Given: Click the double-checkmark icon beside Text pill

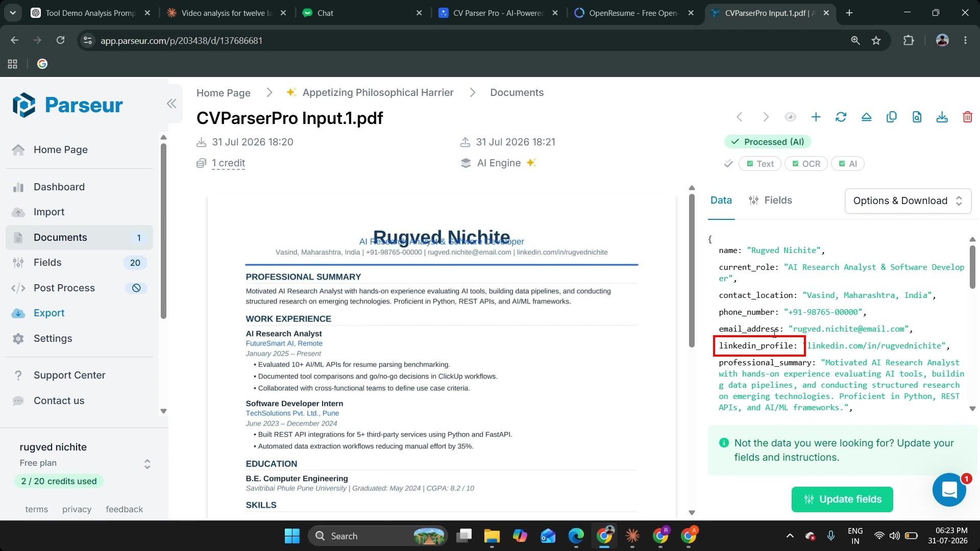Looking at the screenshot, I should click(x=728, y=164).
